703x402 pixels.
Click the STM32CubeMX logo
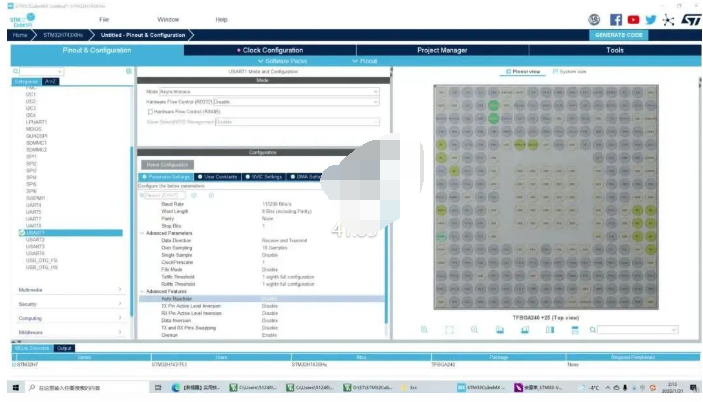(22, 20)
